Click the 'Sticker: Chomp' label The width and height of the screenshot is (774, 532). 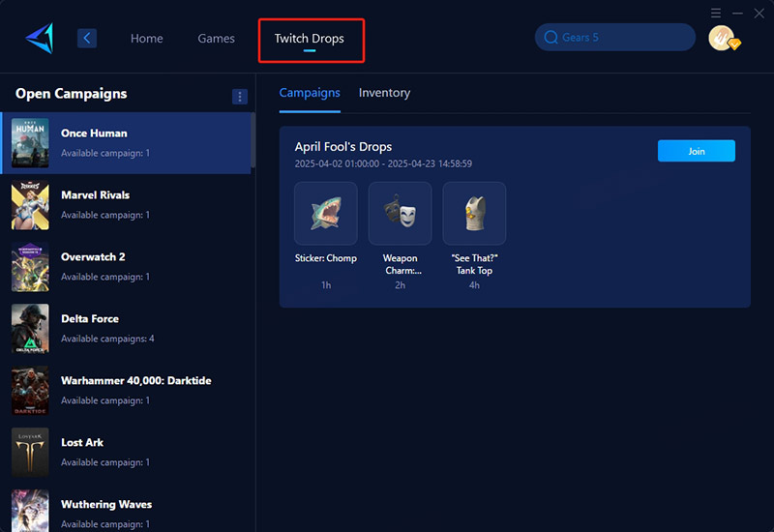coord(326,258)
